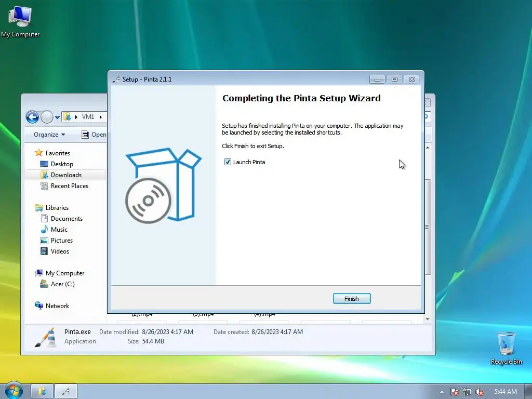
Task: Select Favorites in the navigation pane
Action: pos(58,153)
